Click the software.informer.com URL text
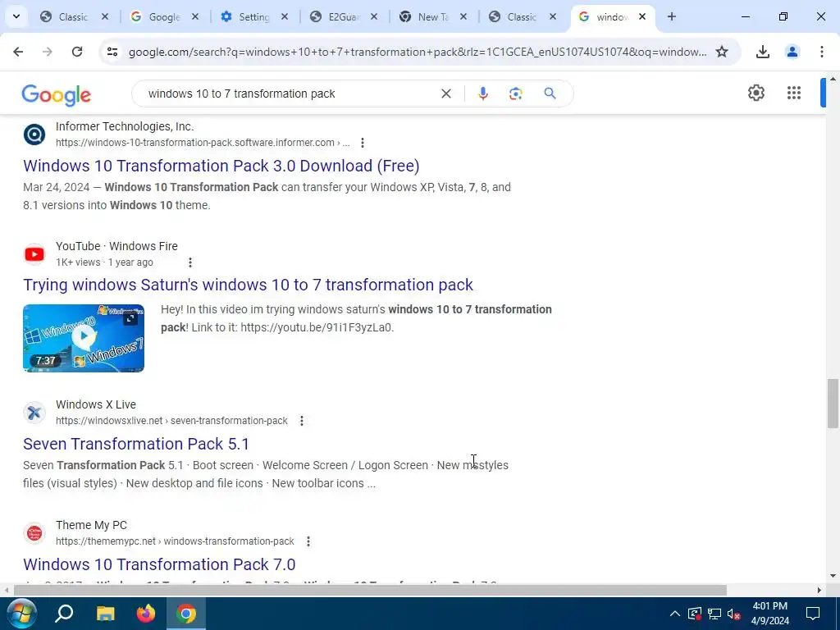Screen dimensions: 840x630 coord(203,143)
